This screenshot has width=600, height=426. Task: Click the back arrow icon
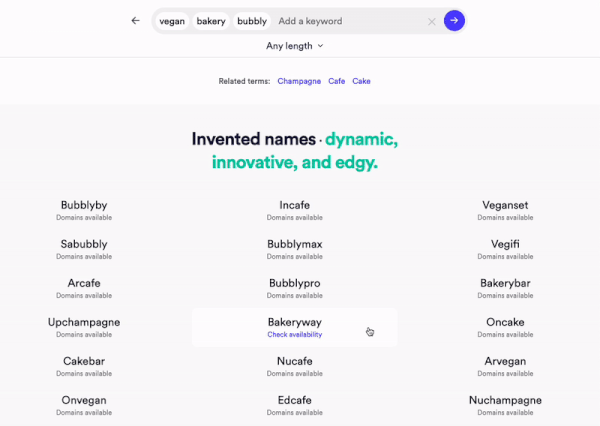point(135,21)
